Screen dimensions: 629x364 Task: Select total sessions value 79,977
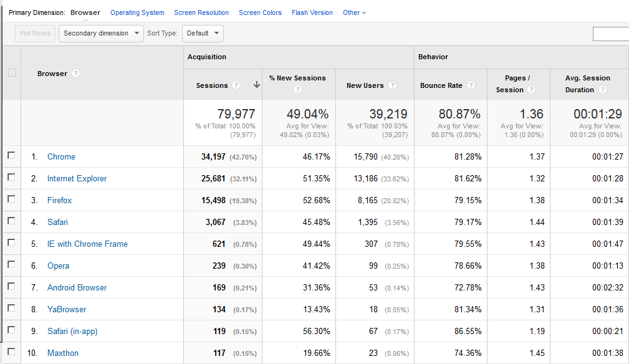[236, 114]
